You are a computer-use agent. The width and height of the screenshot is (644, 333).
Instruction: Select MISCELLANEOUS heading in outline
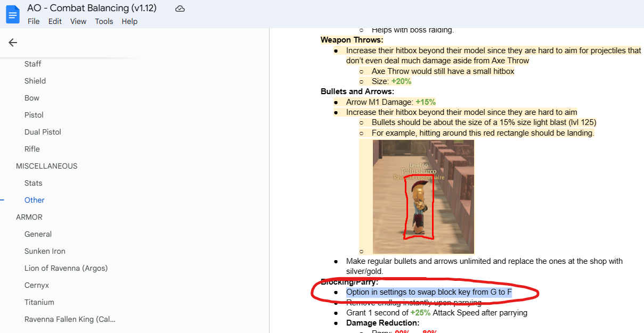[x=46, y=166]
